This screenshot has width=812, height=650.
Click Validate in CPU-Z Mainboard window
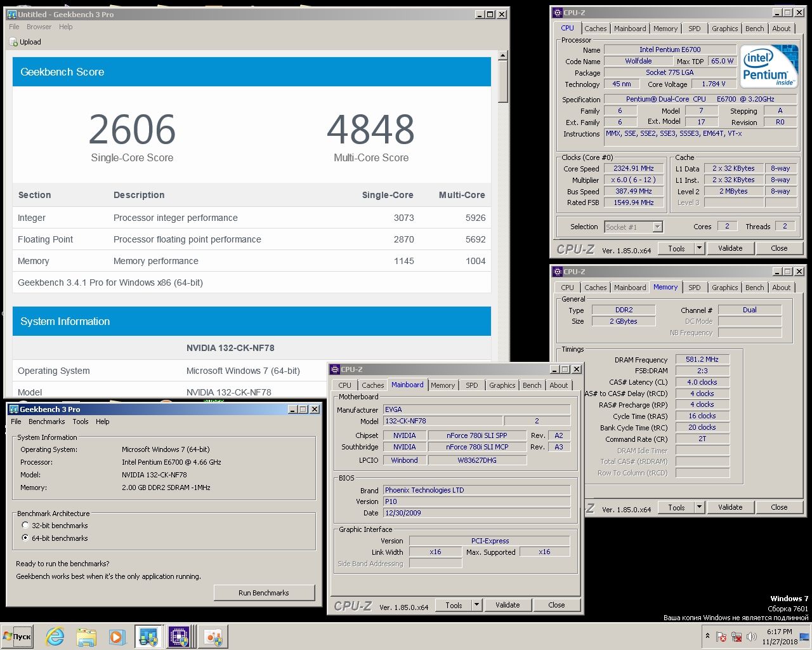coord(507,605)
